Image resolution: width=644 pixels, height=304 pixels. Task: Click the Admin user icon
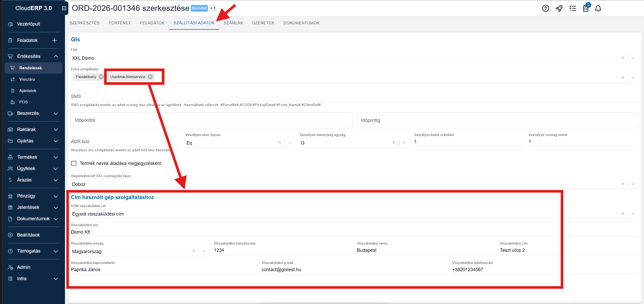tap(10, 267)
